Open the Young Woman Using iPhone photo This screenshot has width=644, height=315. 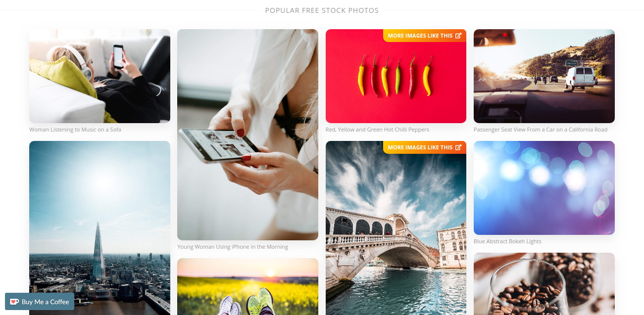[x=248, y=135]
